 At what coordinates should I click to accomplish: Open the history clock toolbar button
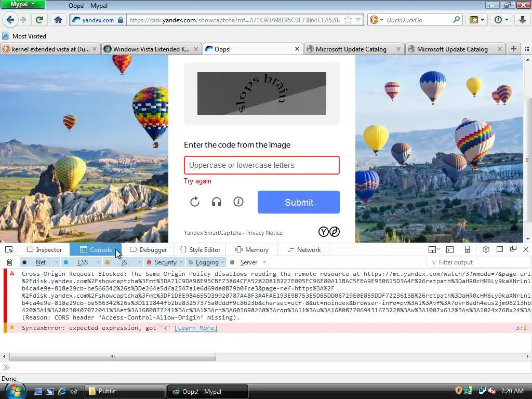pos(501,20)
